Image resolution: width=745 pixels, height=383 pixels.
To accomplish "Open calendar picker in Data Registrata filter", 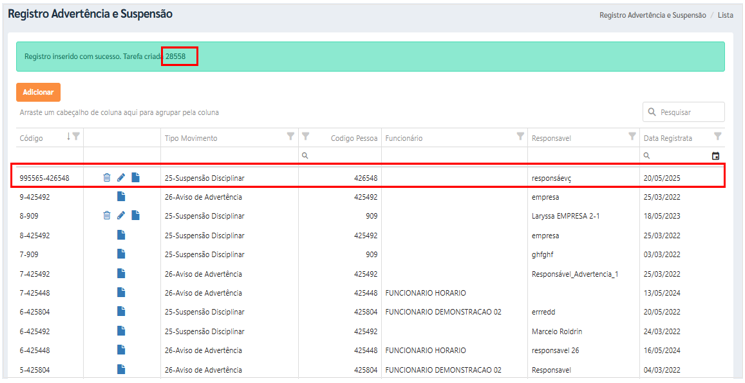I will pos(716,155).
